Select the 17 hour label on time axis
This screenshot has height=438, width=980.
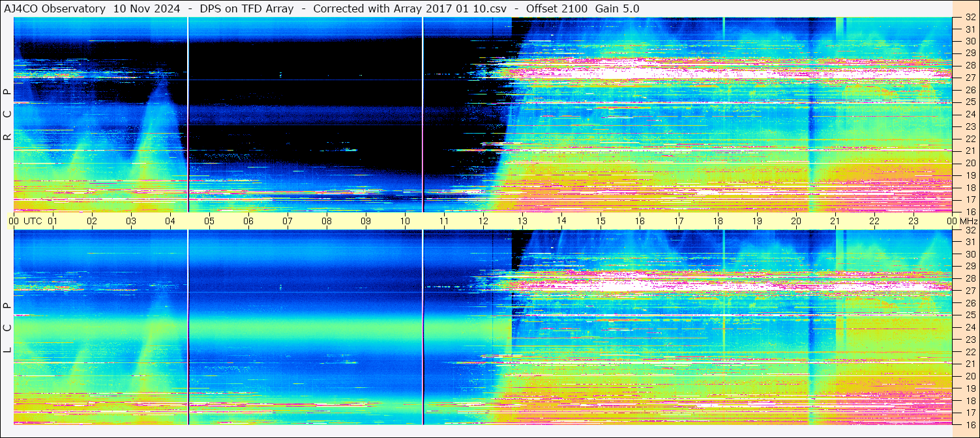coord(679,221)
